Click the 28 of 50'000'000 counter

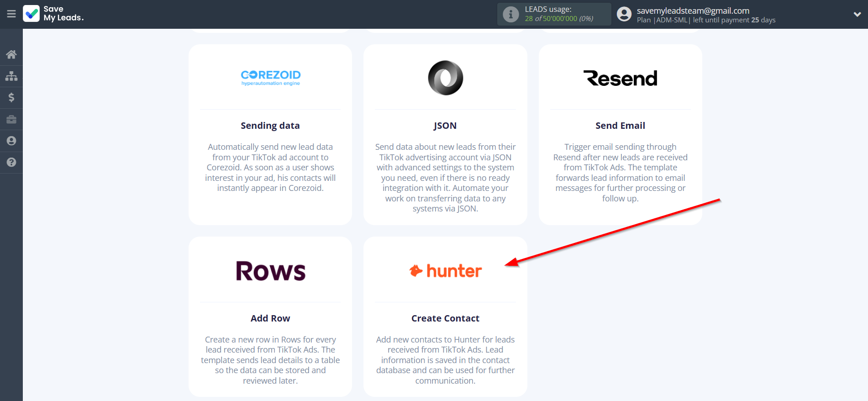pyautogui.click(x=559, y=19)
